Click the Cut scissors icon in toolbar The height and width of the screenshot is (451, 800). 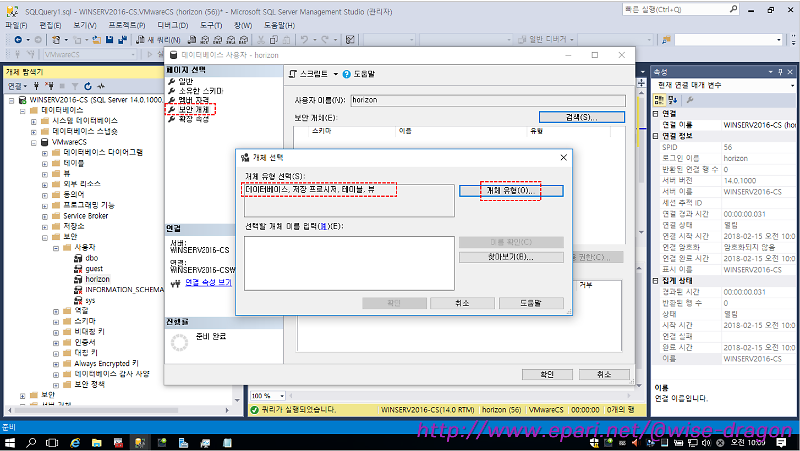coord(261,40)
